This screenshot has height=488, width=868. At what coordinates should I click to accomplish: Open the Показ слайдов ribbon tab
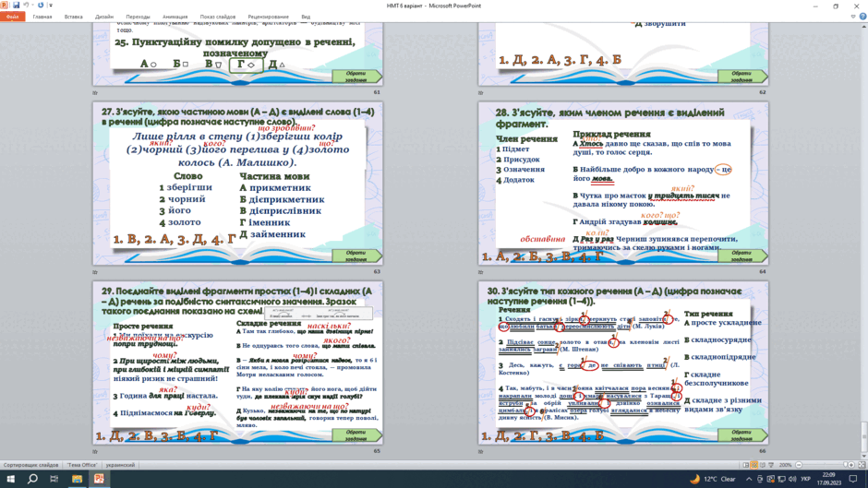pyautogui.click(x=218, y=17)
